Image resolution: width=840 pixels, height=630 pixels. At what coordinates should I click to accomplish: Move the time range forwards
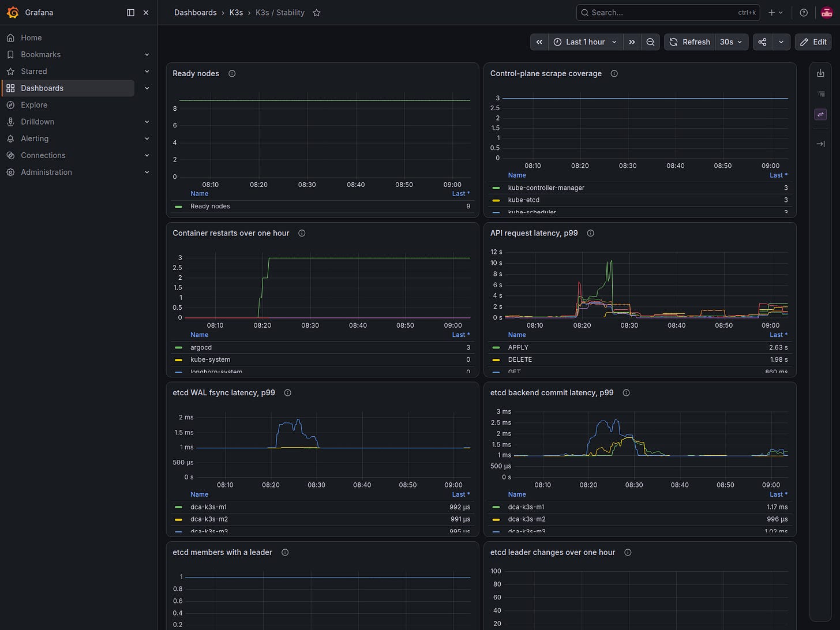(632, 42)
